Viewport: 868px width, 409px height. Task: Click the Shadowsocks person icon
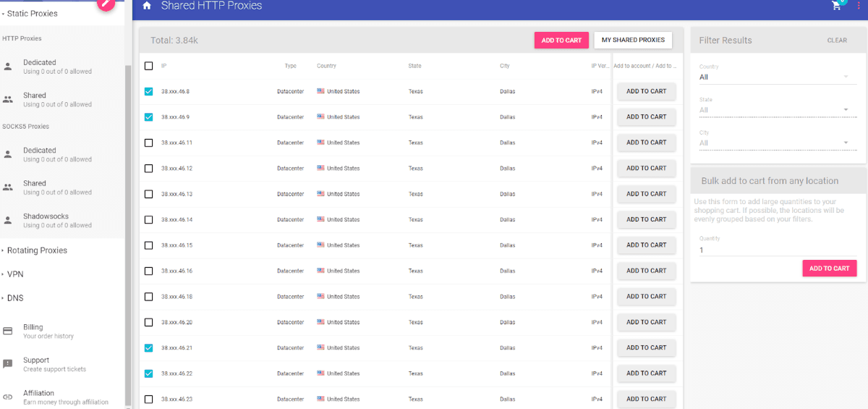8,220
